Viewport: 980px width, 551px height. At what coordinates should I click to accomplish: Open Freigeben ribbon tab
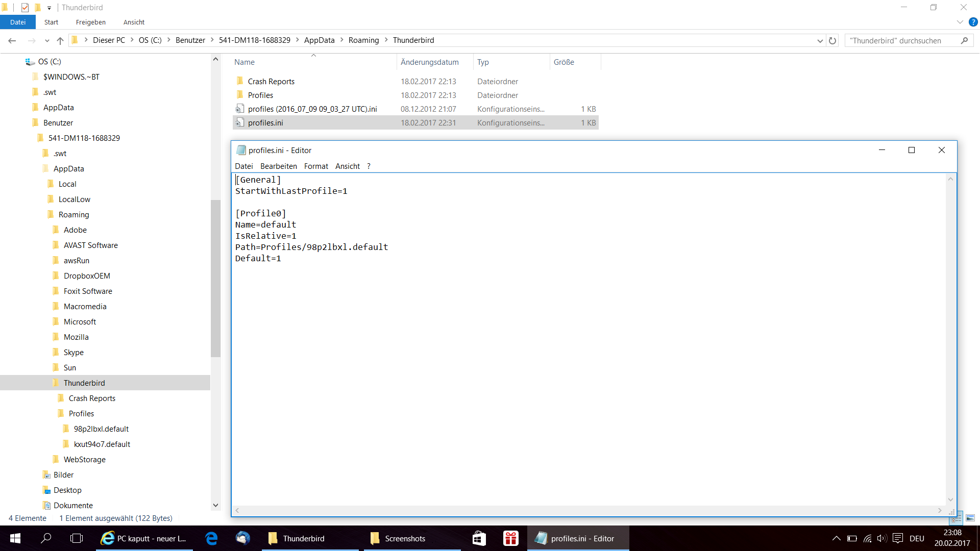tap(91, 22)
